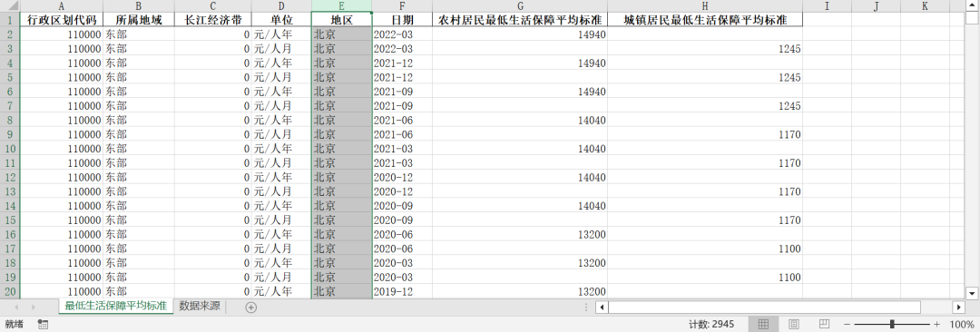The width and height of the screenshot is (980, 332).
Task: Switch to Normal view icon
Action: tap(762, 324)
